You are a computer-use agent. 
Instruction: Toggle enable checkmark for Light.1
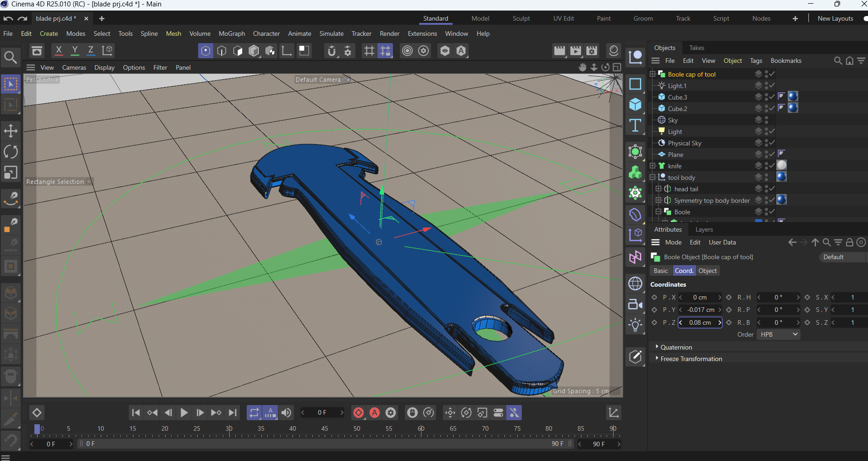pyautogui.click(x=772, y=85)
